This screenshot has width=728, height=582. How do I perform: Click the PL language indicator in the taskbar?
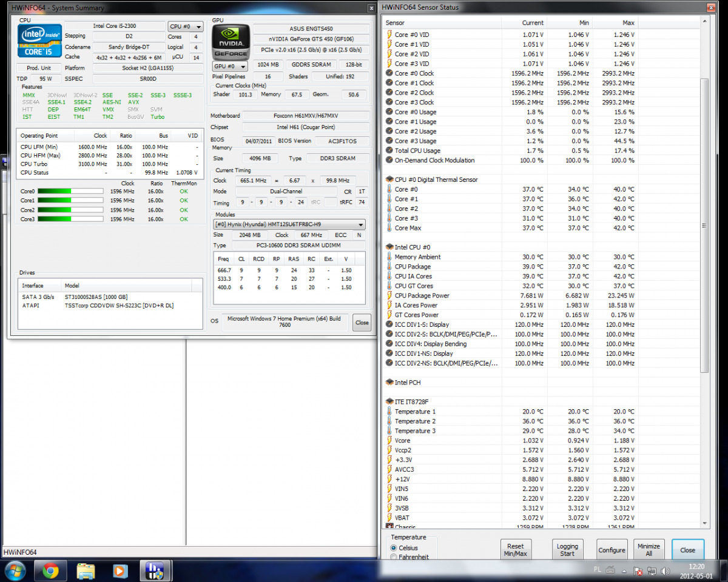[x=597, y=571]
